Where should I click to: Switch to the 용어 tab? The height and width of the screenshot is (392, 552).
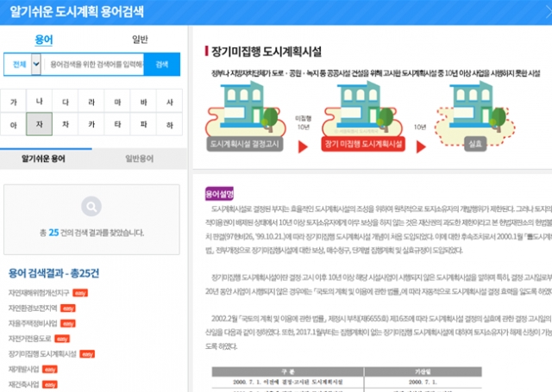pos(43,40)
